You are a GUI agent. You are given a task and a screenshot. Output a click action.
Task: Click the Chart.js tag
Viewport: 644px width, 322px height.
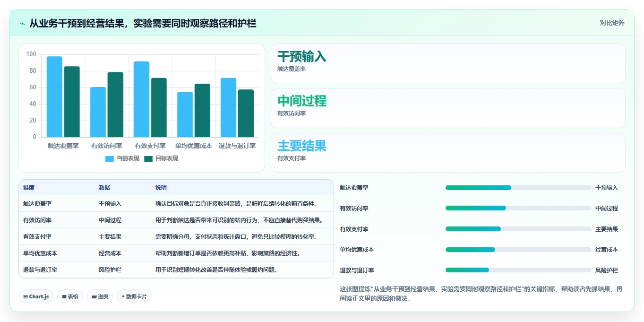click(36, 296)
